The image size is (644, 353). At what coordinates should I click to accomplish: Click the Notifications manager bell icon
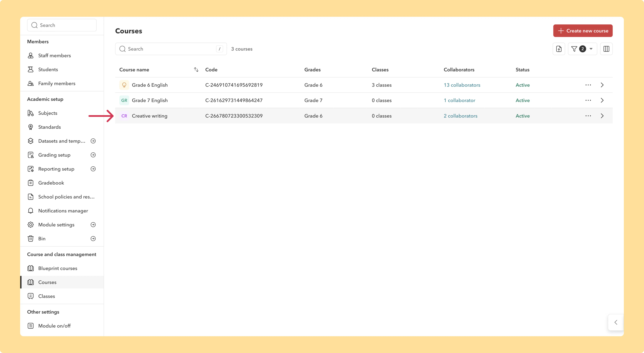pyautogui.click(x=31, y=211)
